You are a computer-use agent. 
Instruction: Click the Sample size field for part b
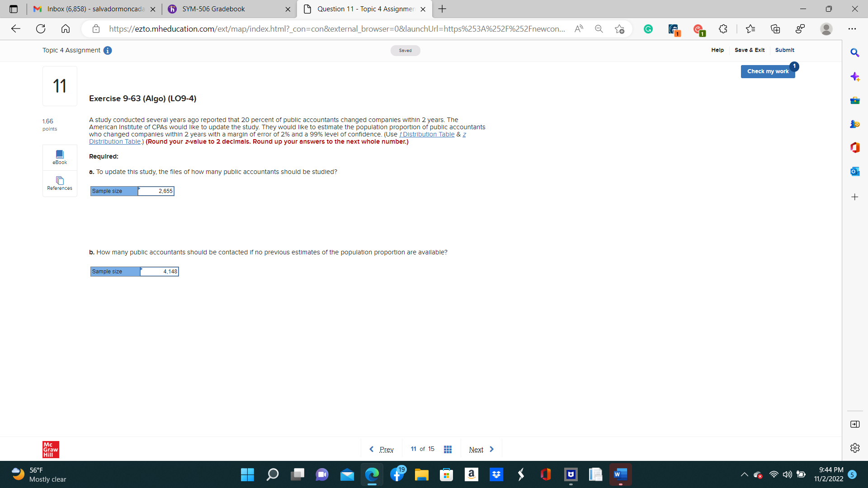pyautogui.click(x=159, y=272)
